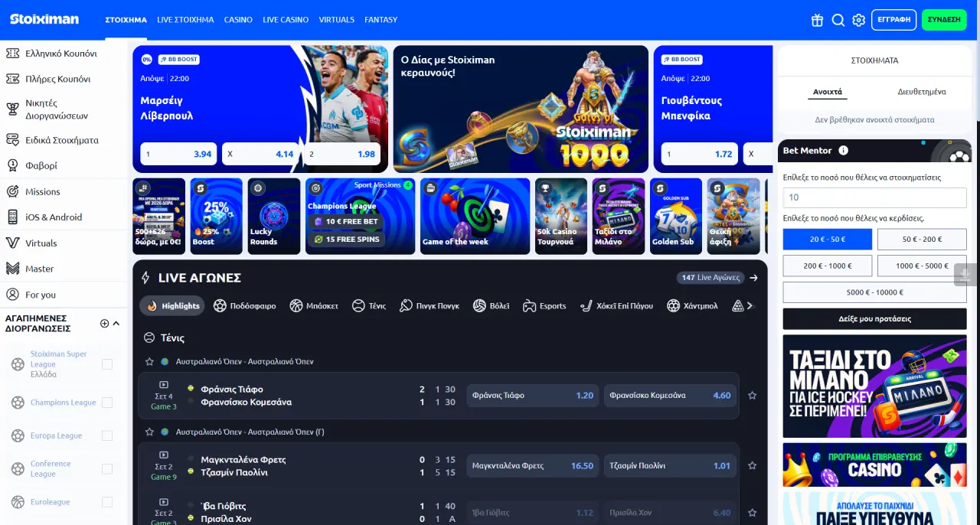Switch to the Διευθετημένα bets tab
Image resolution: width=980 pixels, height=525 pixels.
click(921, 92)
